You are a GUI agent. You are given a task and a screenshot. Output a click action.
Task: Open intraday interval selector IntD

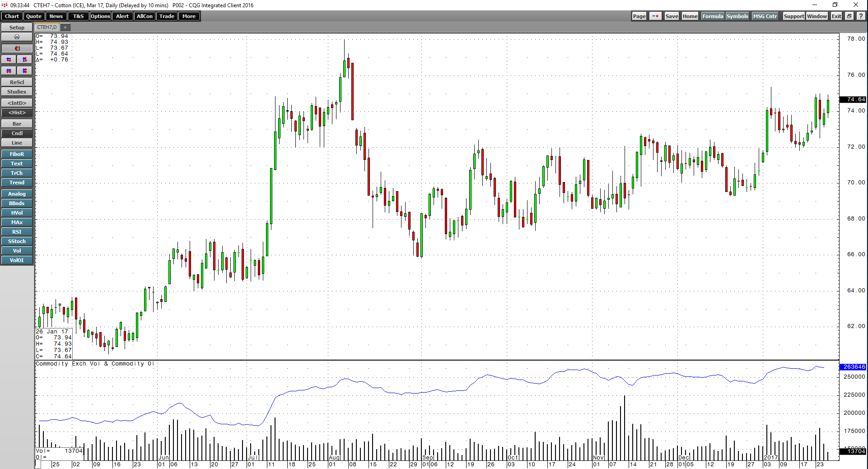point(17,103)
